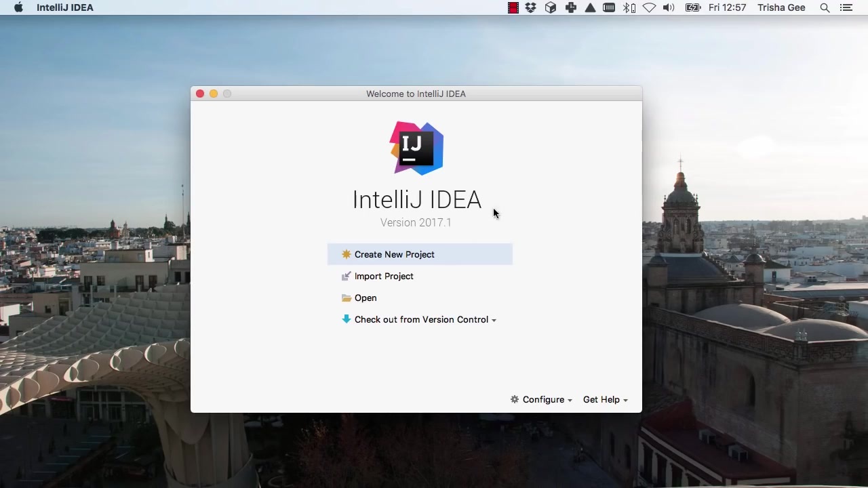Click the Configure gear icon
The width and height of the screenshot is (868, 488).
click(515, 400)
